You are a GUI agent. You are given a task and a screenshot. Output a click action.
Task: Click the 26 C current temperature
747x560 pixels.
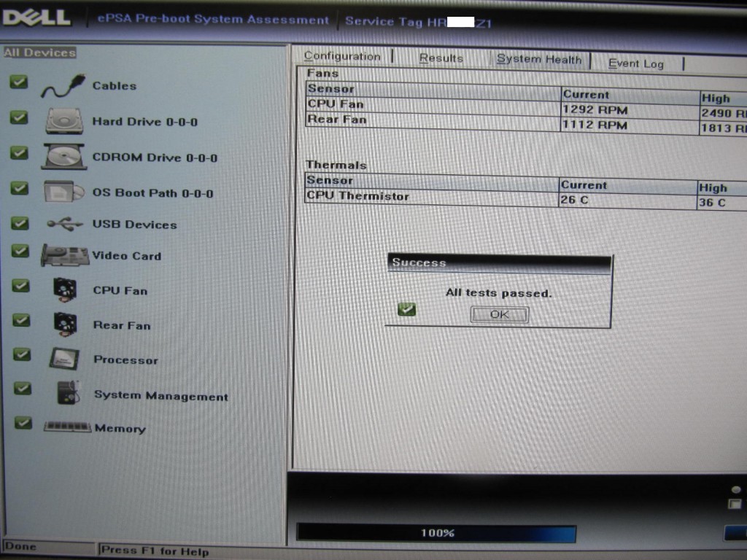tap(575, 200)
